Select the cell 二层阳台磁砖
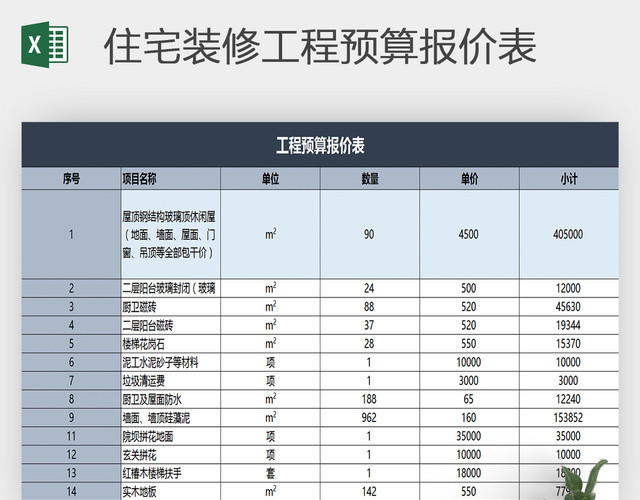Image resolution: width=640 pixels, height=500 pixels. [x=171, y=325]
